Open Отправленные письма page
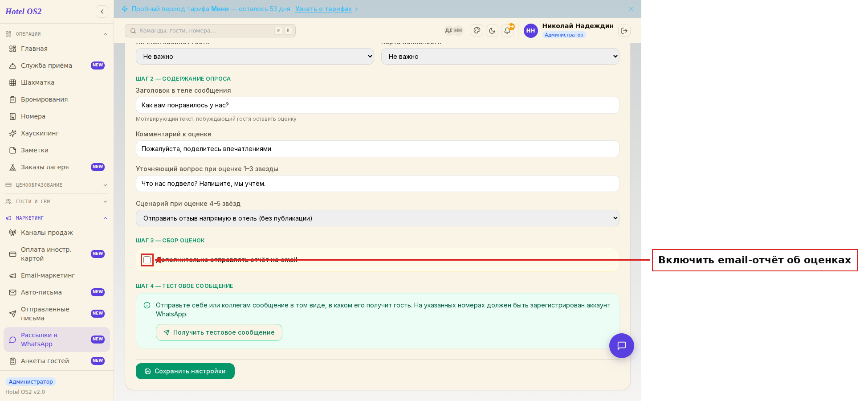Viewport: 868px width, 401px height. [x=57, y=314]
